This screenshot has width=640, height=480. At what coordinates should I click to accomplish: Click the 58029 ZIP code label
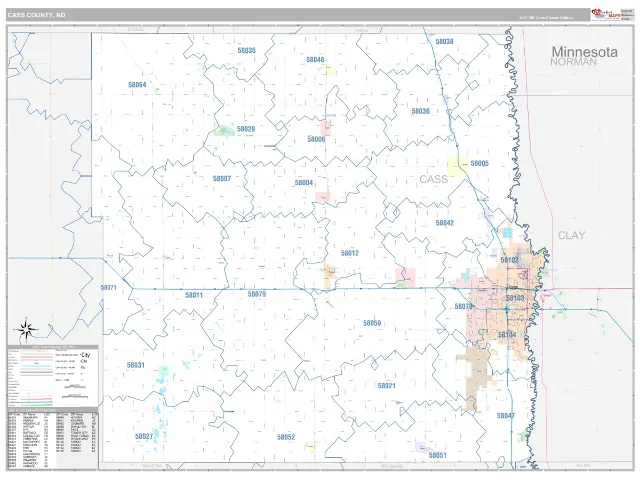point(246,129)
